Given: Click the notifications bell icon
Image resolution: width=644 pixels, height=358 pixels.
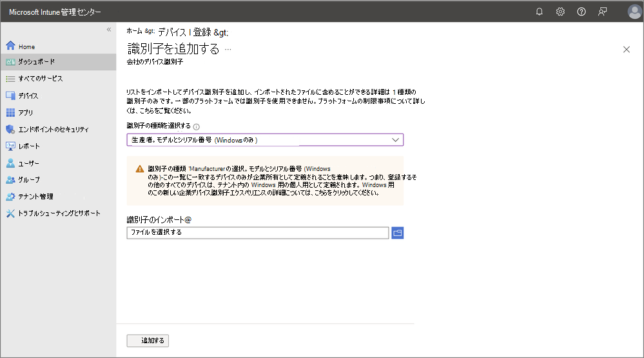Looking at the screenshot, I should tap(540, 12).
